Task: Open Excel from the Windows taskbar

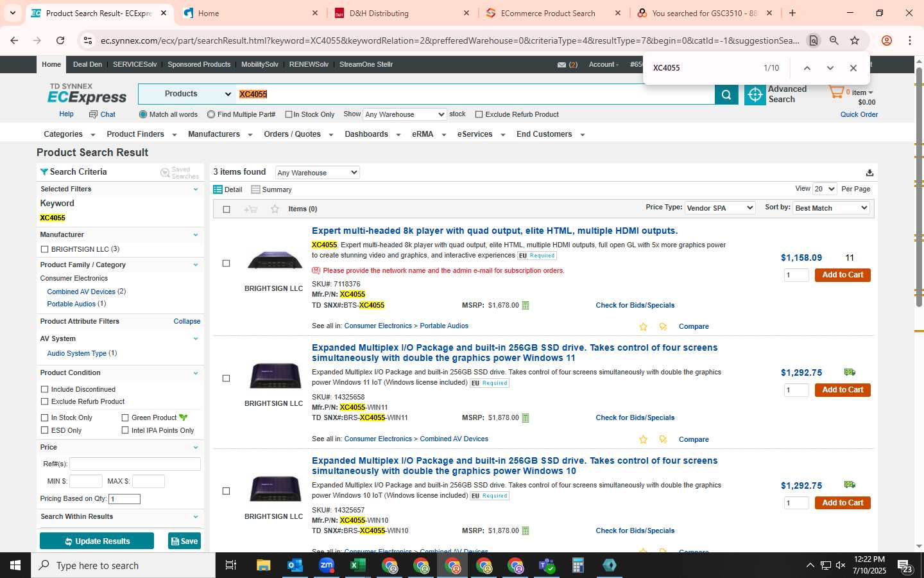Action: click(x=357, y=565)
